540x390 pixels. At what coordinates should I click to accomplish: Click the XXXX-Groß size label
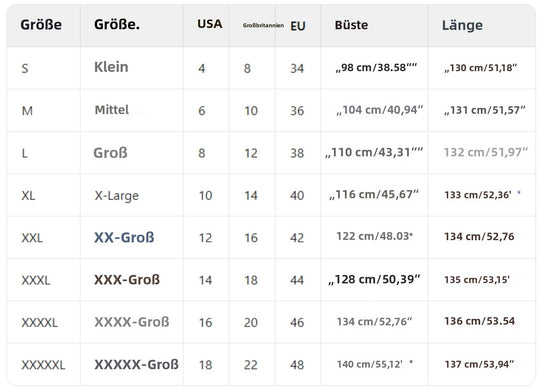[132, 322]
